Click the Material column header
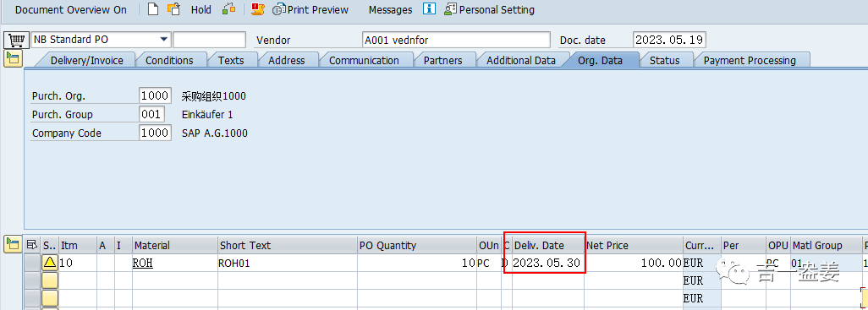 click(x=174, y=245)
